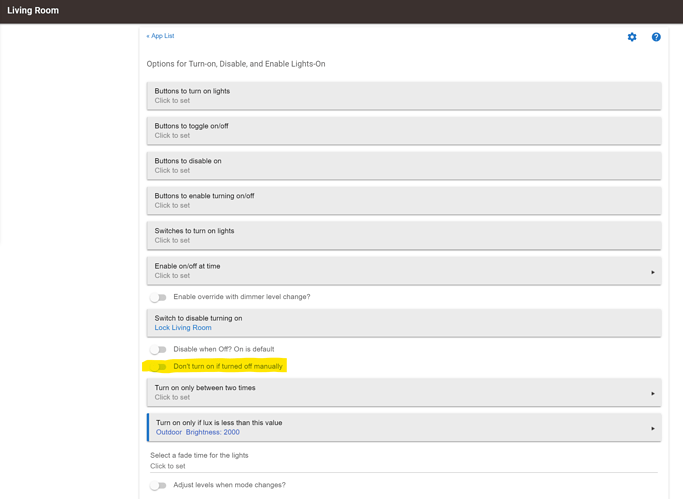Click Disable when Off? On is default label

(224, 349)
